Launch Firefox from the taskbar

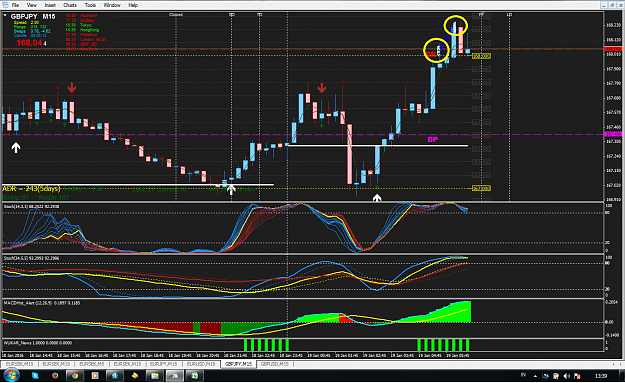click(x=55, y=375)
